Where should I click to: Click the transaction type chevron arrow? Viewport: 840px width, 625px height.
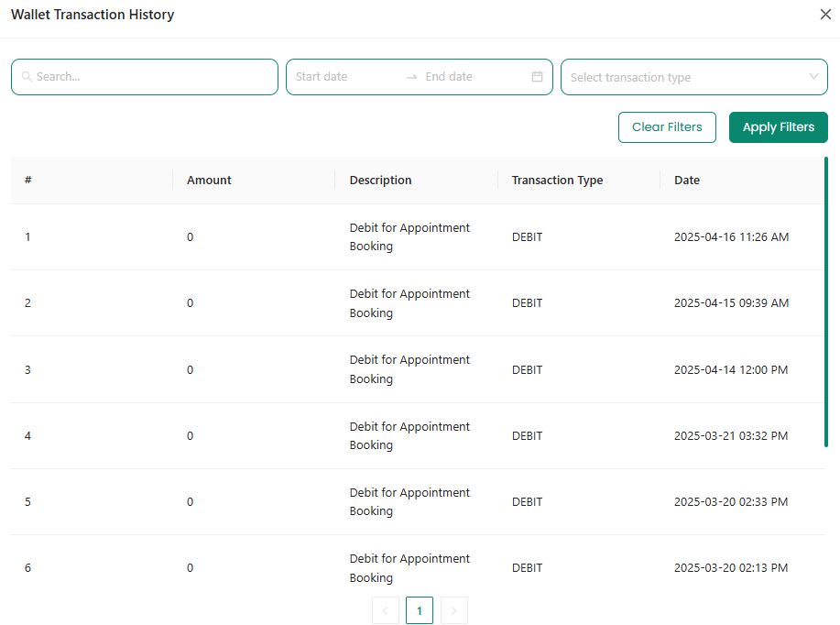813,77
